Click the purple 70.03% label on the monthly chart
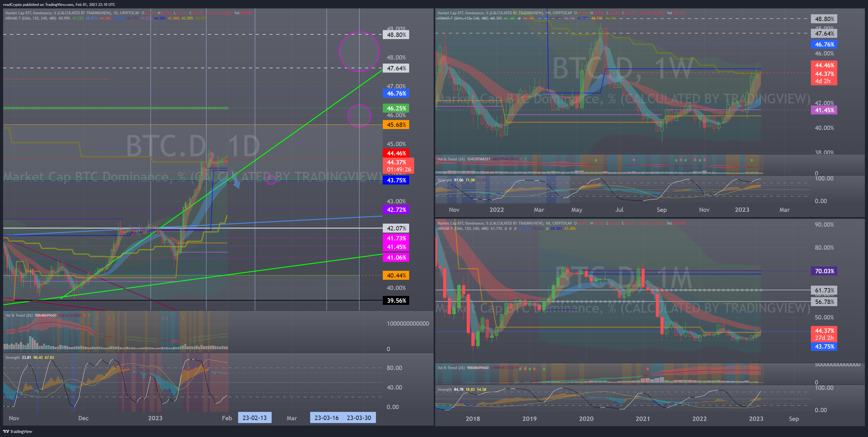Image resolution: width=868 pixels, height=437 pixels. click(824, 271)
